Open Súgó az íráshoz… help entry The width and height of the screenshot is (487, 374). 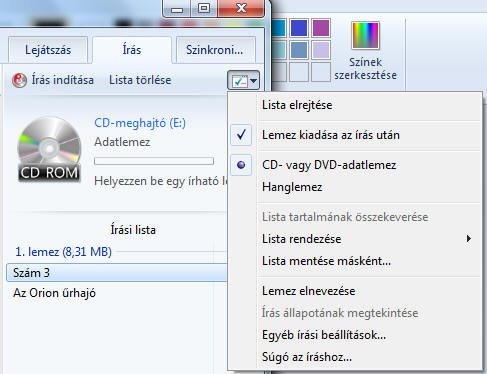click(x=355, y=357)
